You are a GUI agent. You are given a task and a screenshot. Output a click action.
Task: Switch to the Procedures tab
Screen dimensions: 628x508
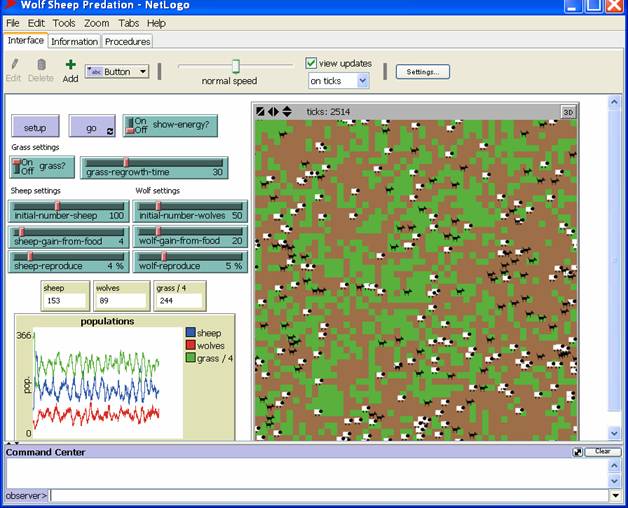[x=127, y=42]
